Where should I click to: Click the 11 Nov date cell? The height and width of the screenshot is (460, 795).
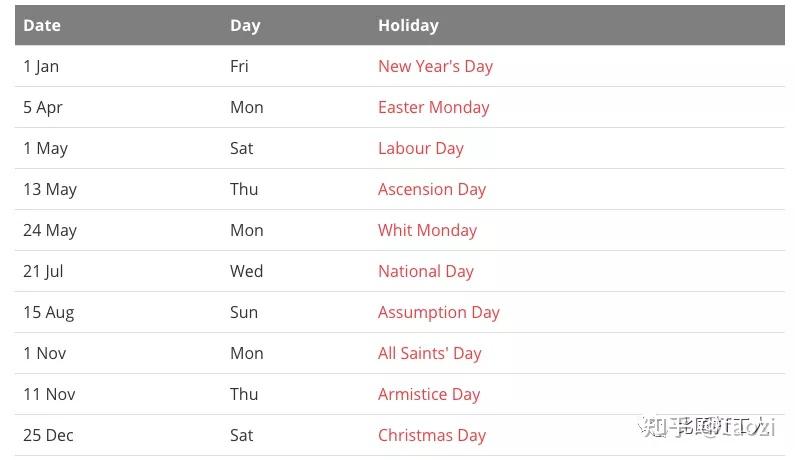coord(49,394)
